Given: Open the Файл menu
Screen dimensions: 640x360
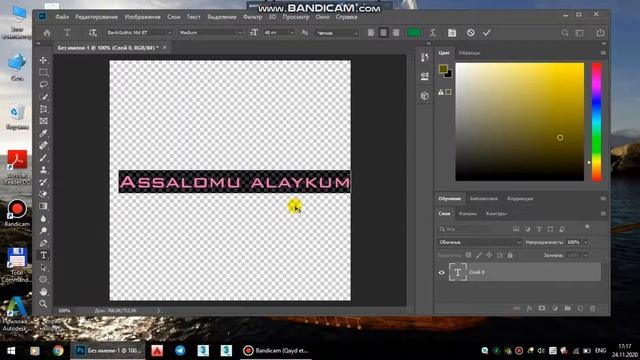Looking at the screenshot, I should 62,17.
